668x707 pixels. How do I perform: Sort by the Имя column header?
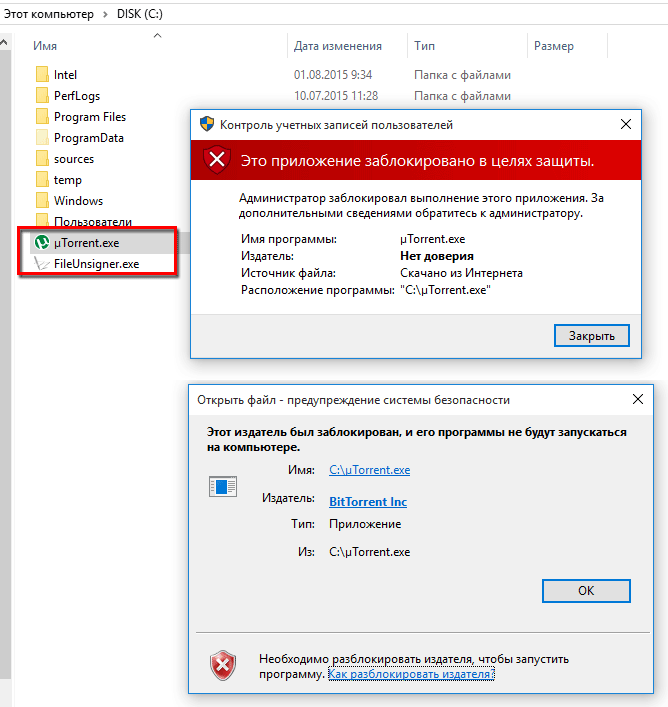click(x=45, y=46)
